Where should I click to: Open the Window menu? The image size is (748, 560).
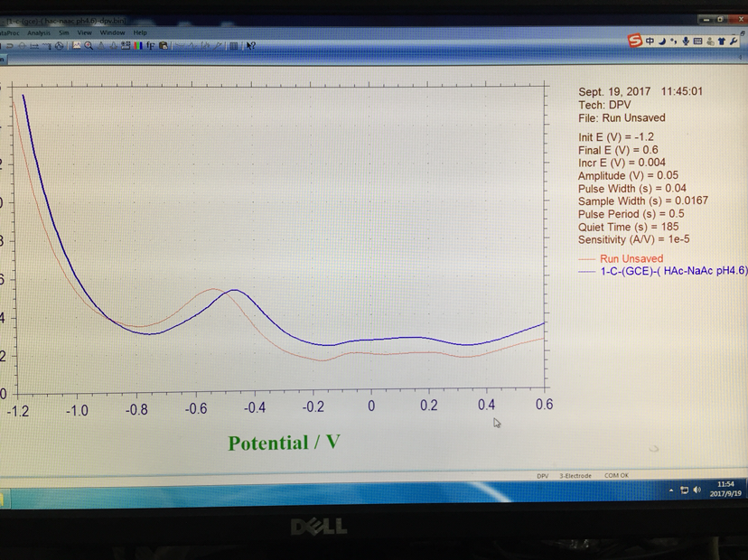113,33
